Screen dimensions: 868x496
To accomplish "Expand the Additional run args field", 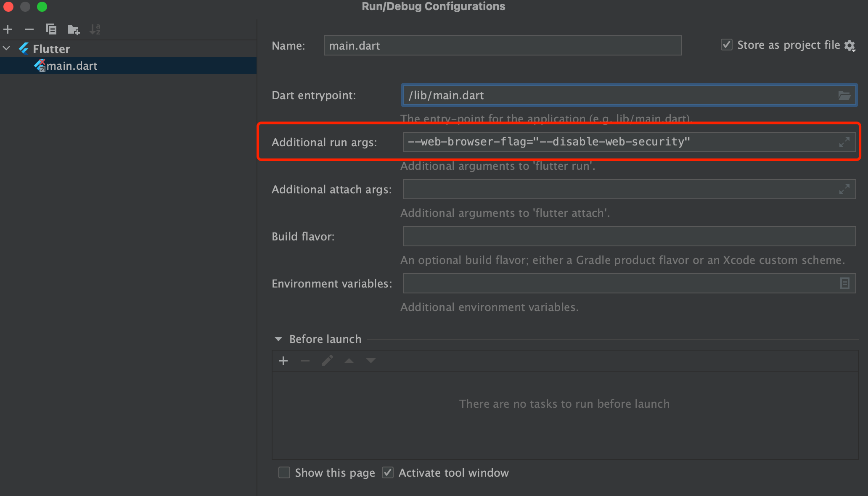I will point(844,142).
